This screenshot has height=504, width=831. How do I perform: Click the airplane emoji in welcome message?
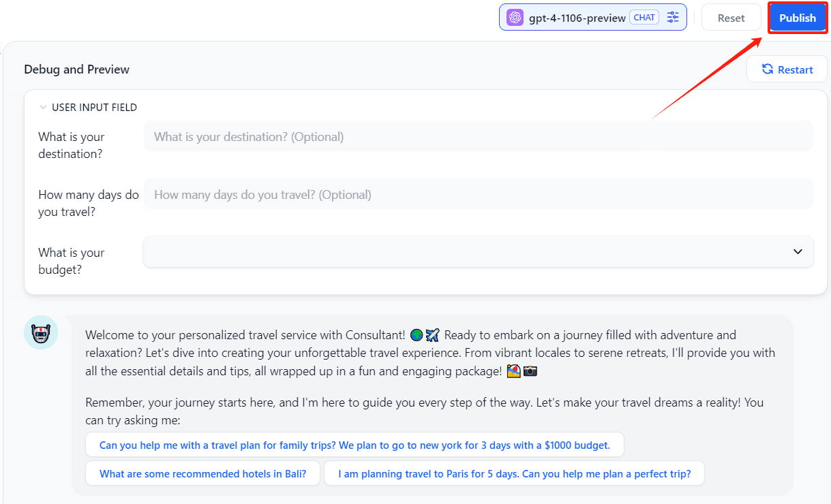pyautogui.click(x=432, y=335)
